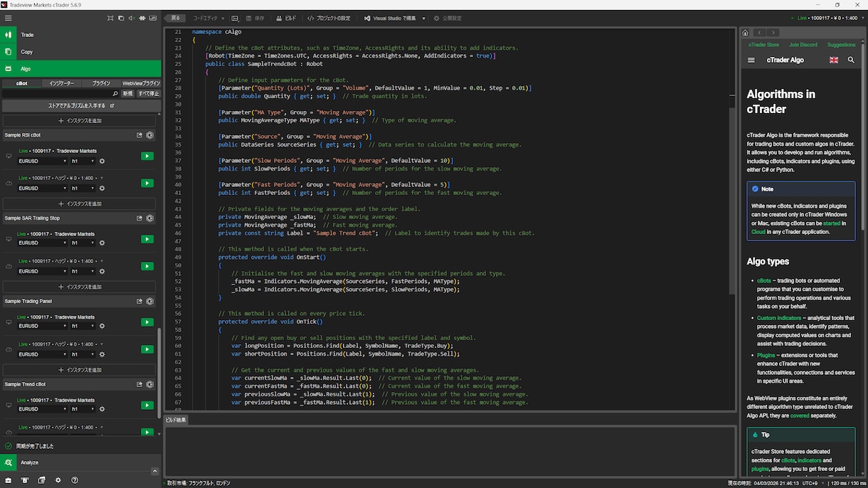This screenshot has height=488, width=868.
Task: Start the Sample RSI cBot local instance
Action: (x=147, y=157)
